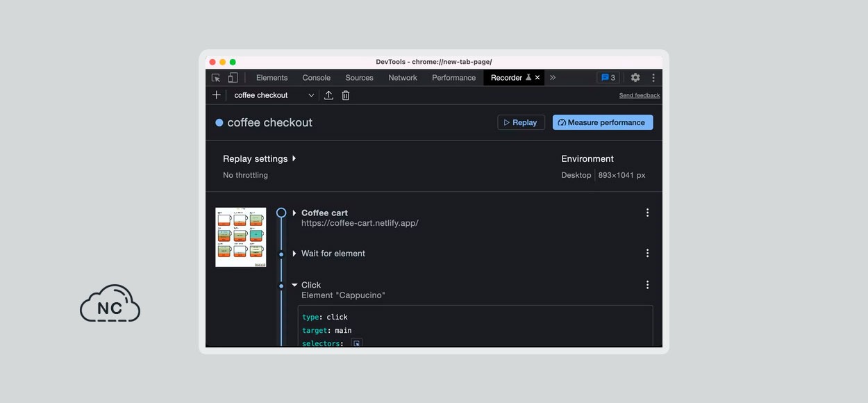Expand the Replay settings section
The width and height of the screenshot is (868, 403).
coord(260,158)
